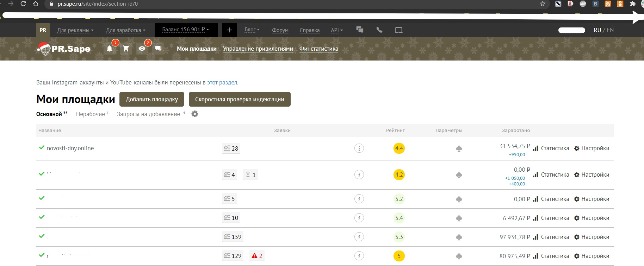Open the notifications bell icon
Viewport: 644px width, 266px height.
(x=110, y=49)
